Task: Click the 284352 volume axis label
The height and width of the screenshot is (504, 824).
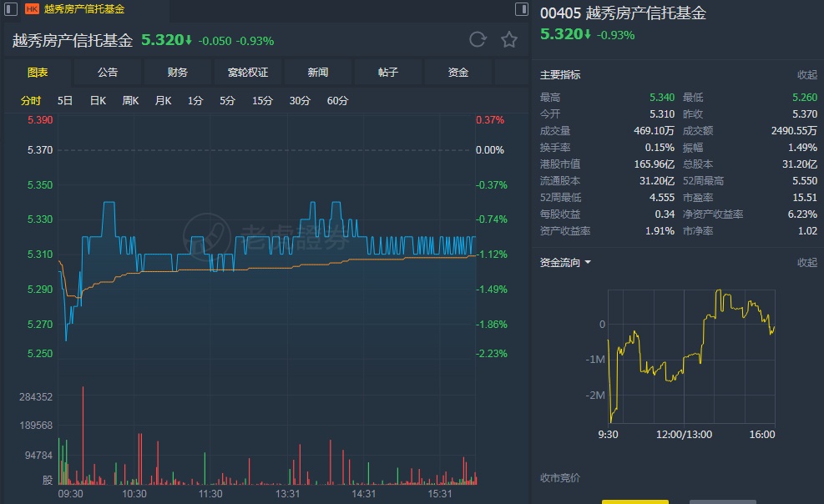Action: pyautogui.click(x=36, y=397)
